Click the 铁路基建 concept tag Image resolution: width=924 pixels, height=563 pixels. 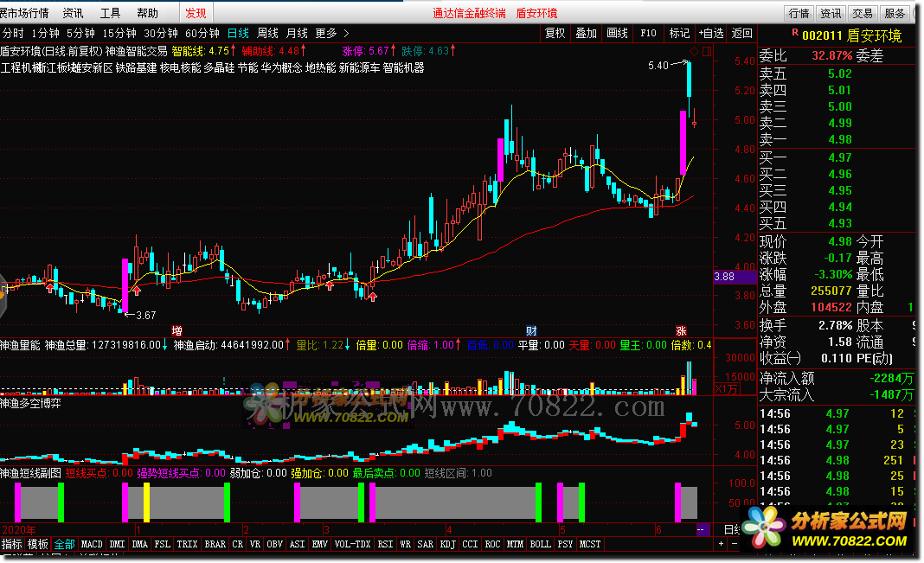pos(136,67)
